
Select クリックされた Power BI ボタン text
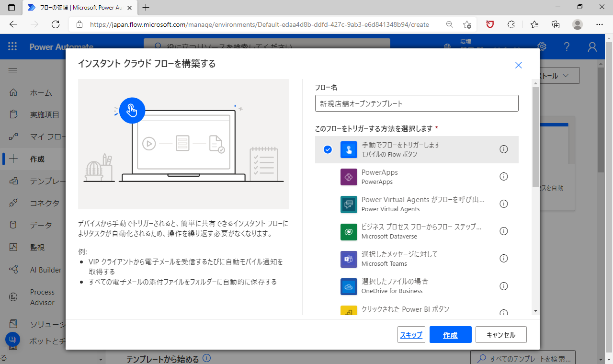coord(405,309)
